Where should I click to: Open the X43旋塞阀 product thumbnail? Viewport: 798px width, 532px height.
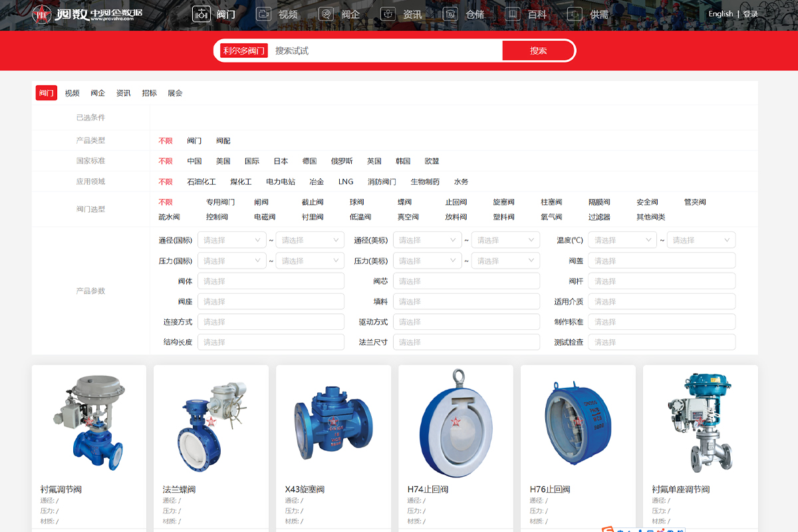point(333,422)
